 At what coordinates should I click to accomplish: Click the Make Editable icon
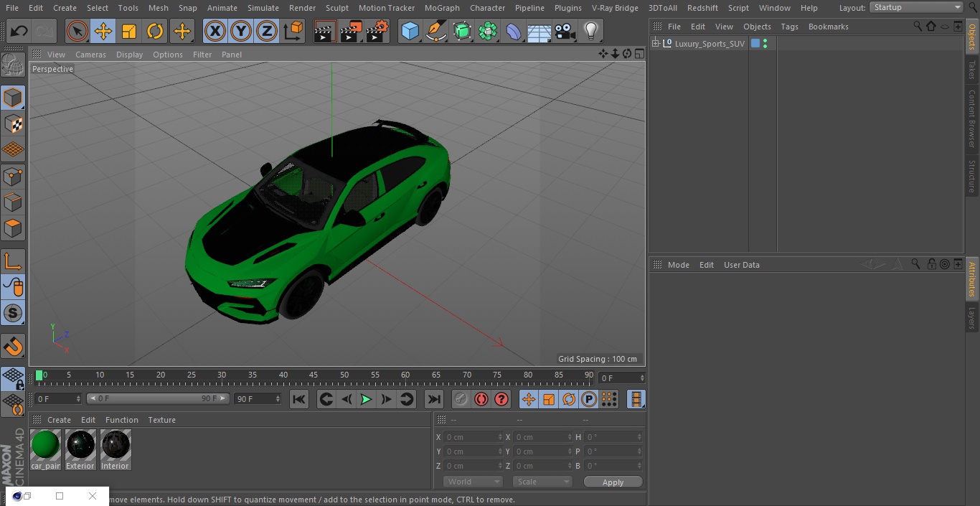[13, 65]
